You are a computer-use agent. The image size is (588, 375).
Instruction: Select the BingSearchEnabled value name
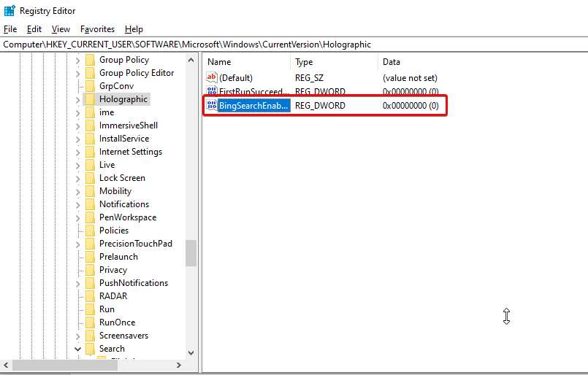click(254, 105)
